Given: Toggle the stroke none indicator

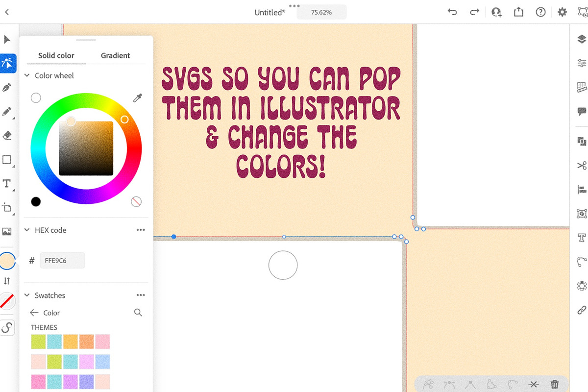Looking at the screenshot, I should (7, 301).
